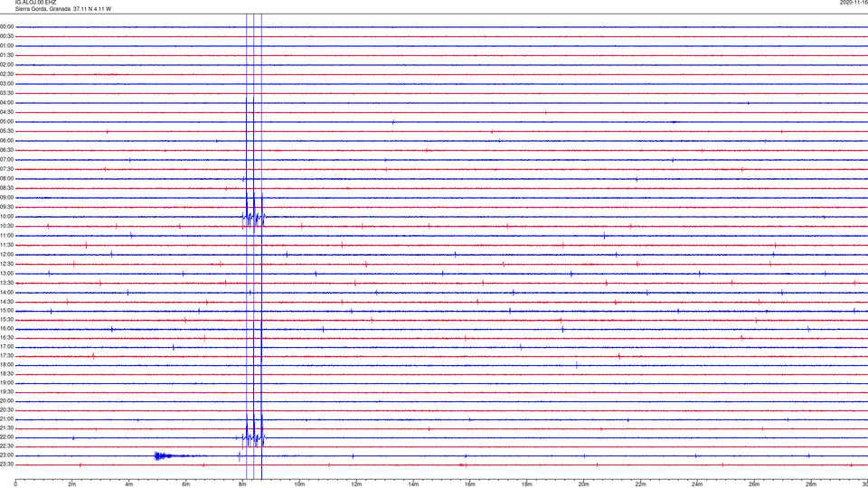Image resolution: width=868 pixels, height=488 pixels.
Task: Select the 08:30 time label
Action: pyautogui.click(x=7, y=188)
